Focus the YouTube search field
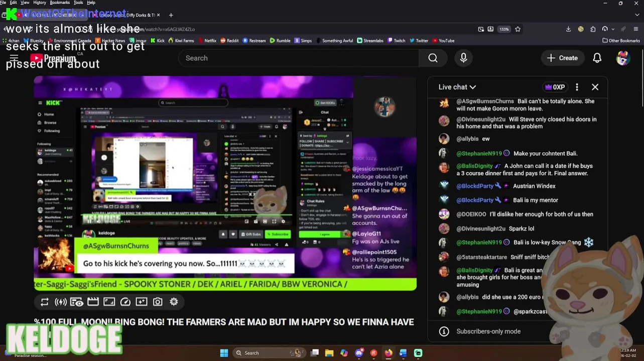 (x=299, y=58)
